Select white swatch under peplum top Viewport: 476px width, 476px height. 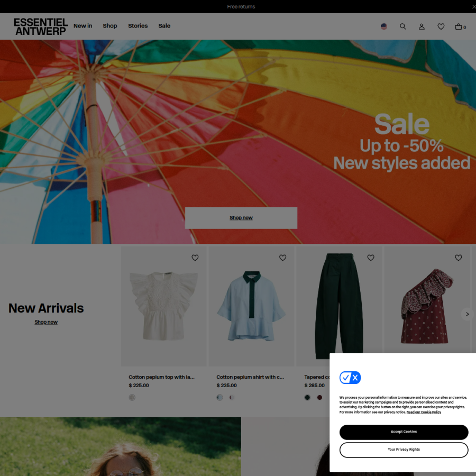pos(132,397)
